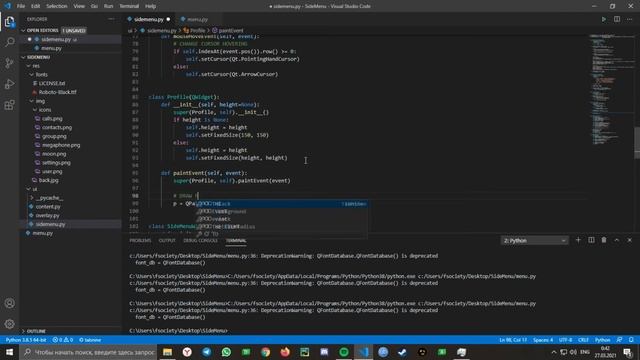Switch to the sidemenu.py editor tab
The width and height of the screenshot is (640, 360).
pyautogui.click(x=149, y=19)
